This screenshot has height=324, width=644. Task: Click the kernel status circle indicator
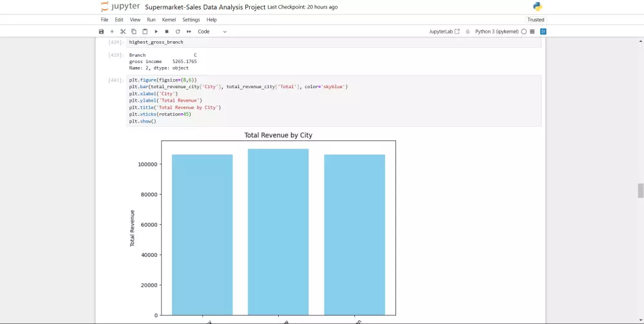point(524,32)
